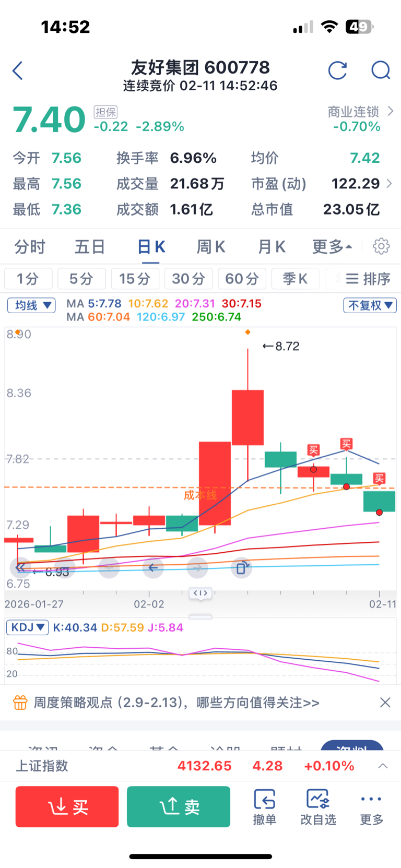Open the 更多 three-dots menu
The image size is (401, 868).
click(x=371, y=807)
